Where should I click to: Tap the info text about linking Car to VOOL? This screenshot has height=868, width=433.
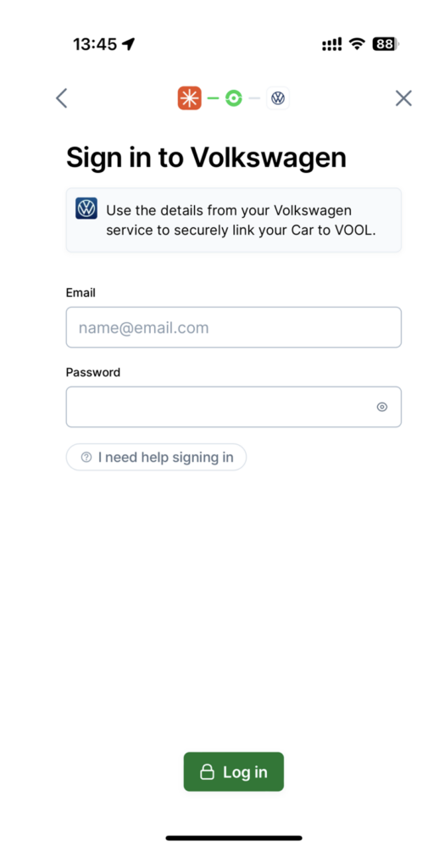coord(241,221)
